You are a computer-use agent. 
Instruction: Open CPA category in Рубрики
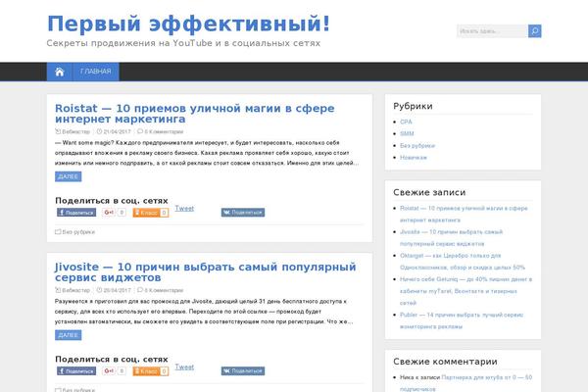[x=406, y=122]
